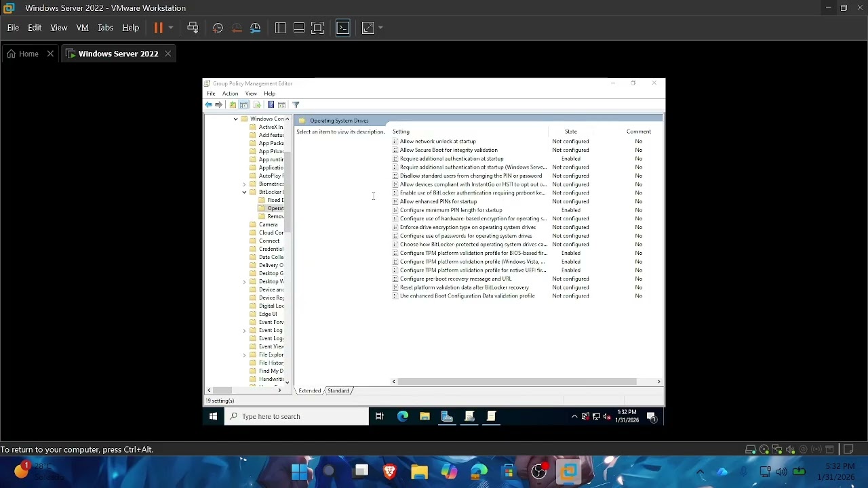Take a snapshot of the virtual machine
The image size is (868, 488).
(x=218, y=28)
